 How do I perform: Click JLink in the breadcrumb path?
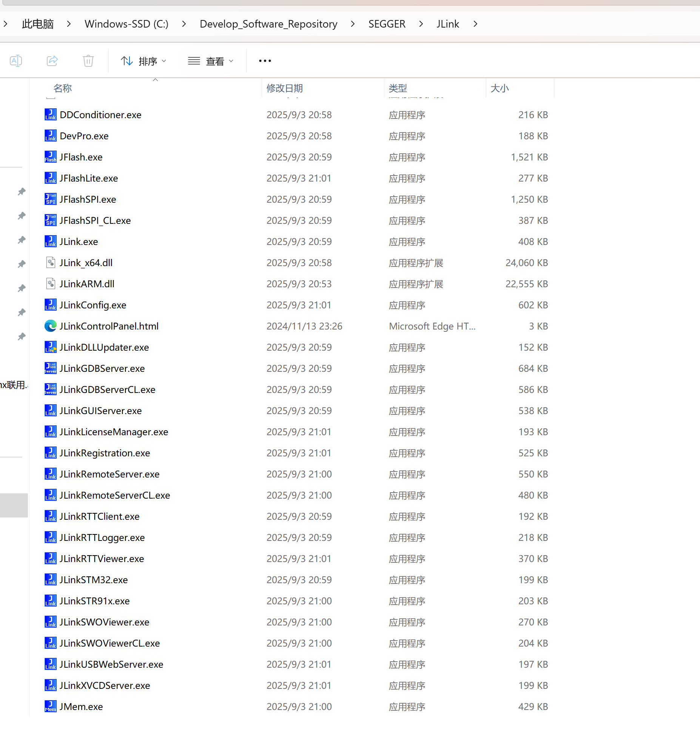[x=448, y=24]
